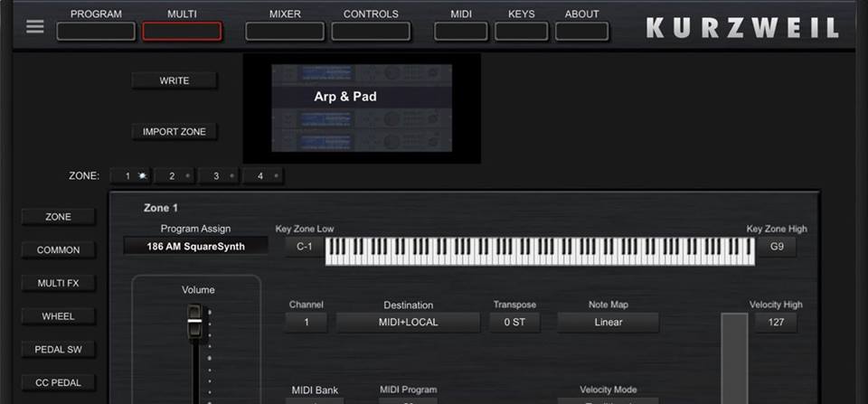Click the Channel value 1 field
This screenshot has width=868, height=404.
(x=307, y=322)
